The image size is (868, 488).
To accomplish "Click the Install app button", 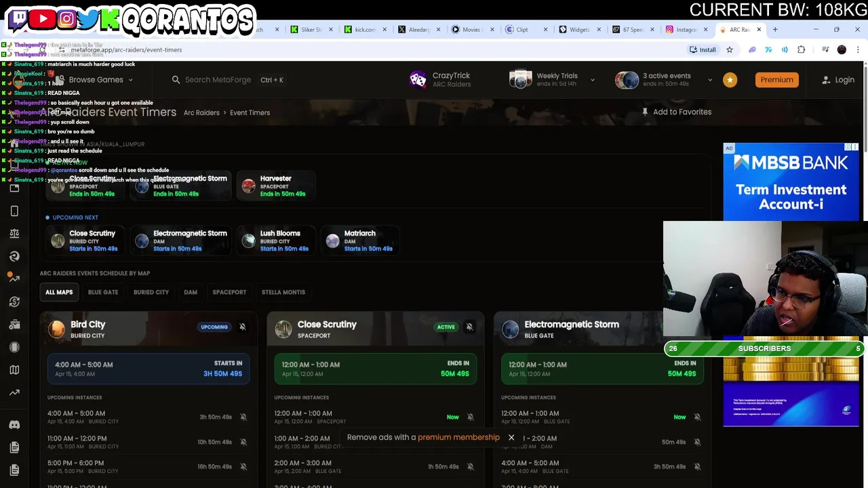I will [703, 49].
